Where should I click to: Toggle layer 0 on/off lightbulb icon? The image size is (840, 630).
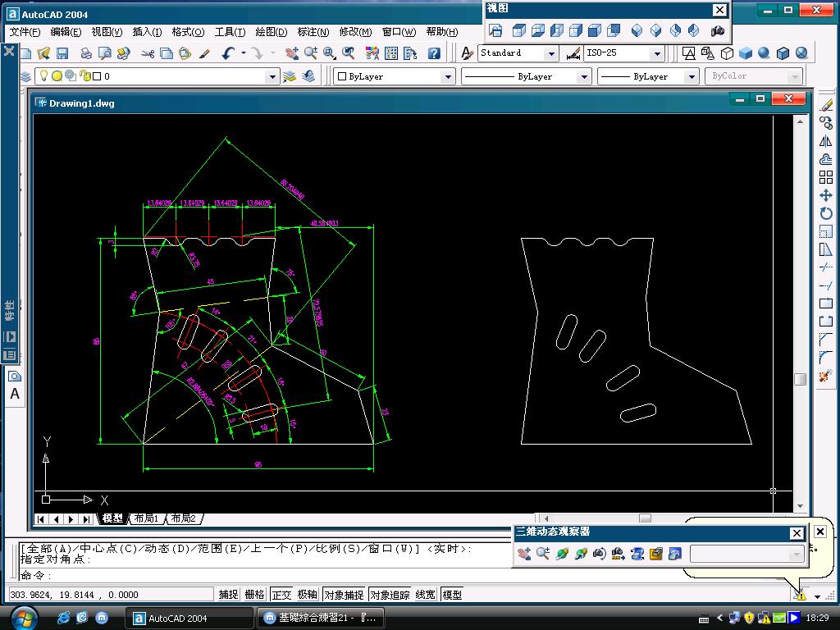(44, 76)
